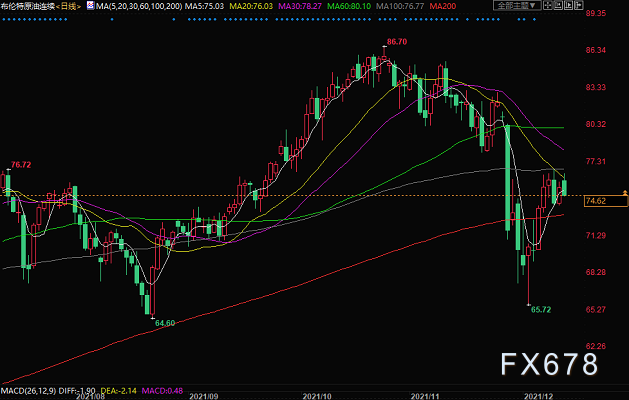The width and height of the screenshot is (629, 400).
Task: Click the 86.70 high price label
Action: coord(397,42)
